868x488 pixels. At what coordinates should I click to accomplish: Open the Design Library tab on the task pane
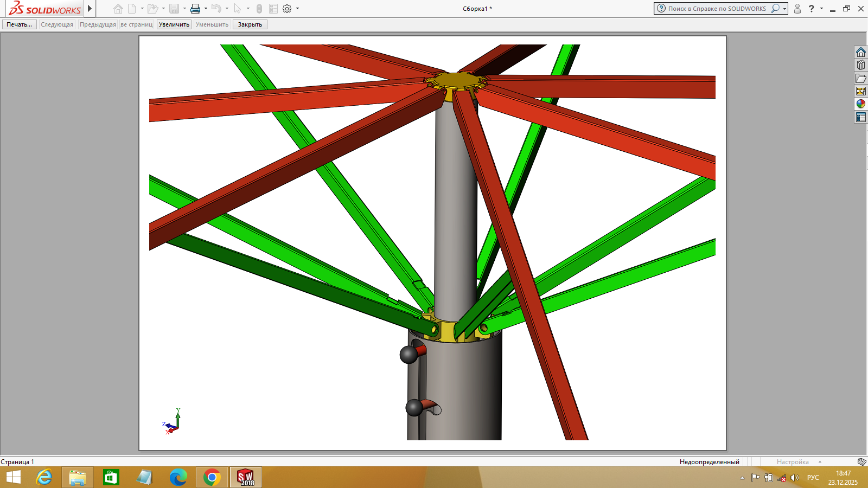[861, 65]
